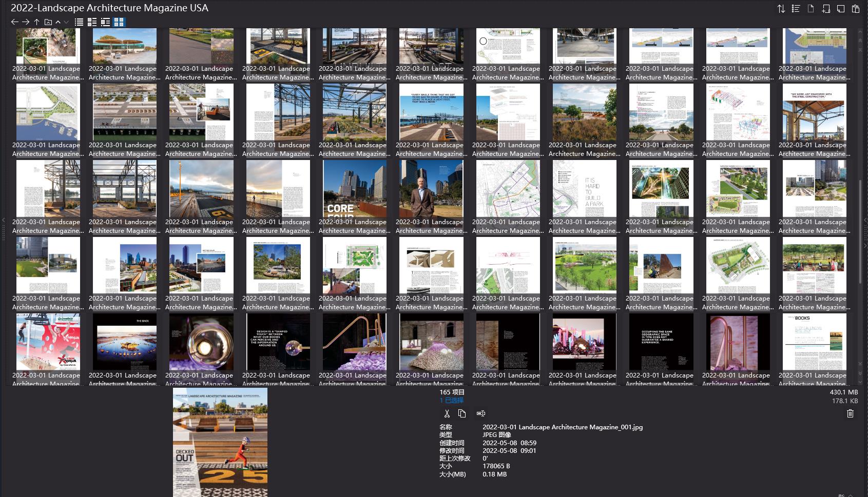868x497 pixels.
Task: Go up one folder level
Action: tap(36, 22)
